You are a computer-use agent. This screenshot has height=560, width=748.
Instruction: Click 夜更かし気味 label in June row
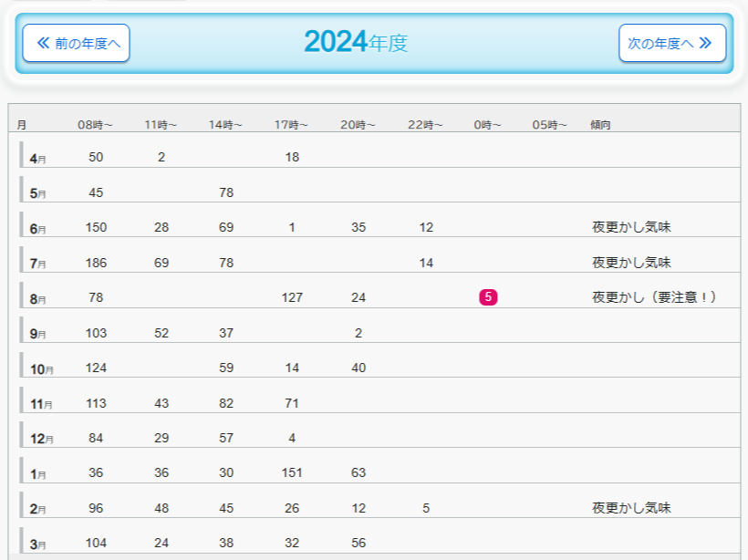[631, 227]
